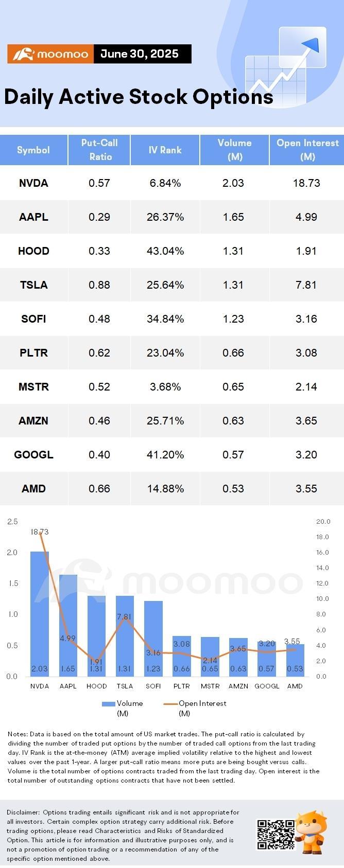Click the MSTR IV Rank value 3.68%
The image size is (344, 868).
click(165, 387)
